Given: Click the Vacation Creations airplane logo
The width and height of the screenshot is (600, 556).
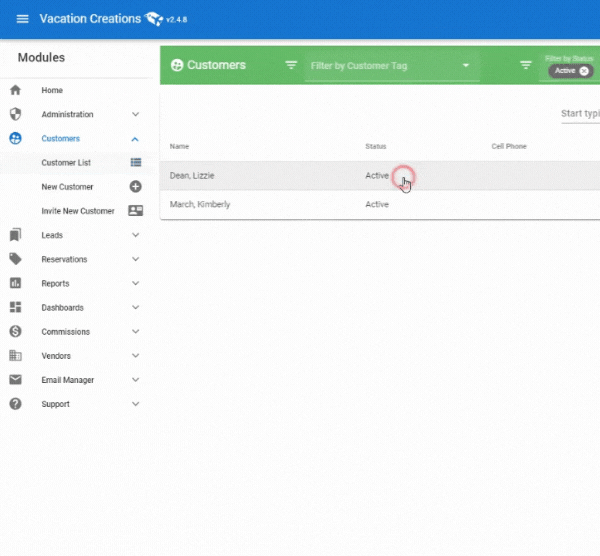Looking at the screenshot, I should point(154,18).
